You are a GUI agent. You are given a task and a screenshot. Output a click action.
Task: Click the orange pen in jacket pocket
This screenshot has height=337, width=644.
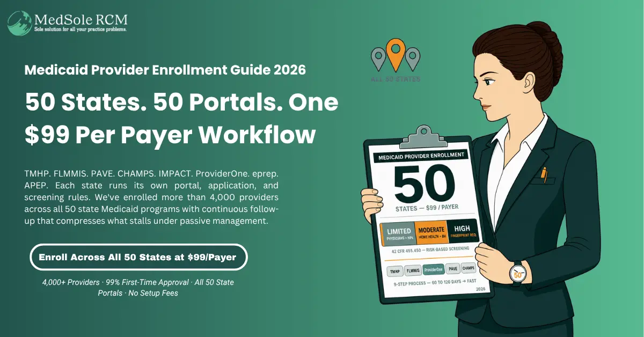tap(544, 174)
